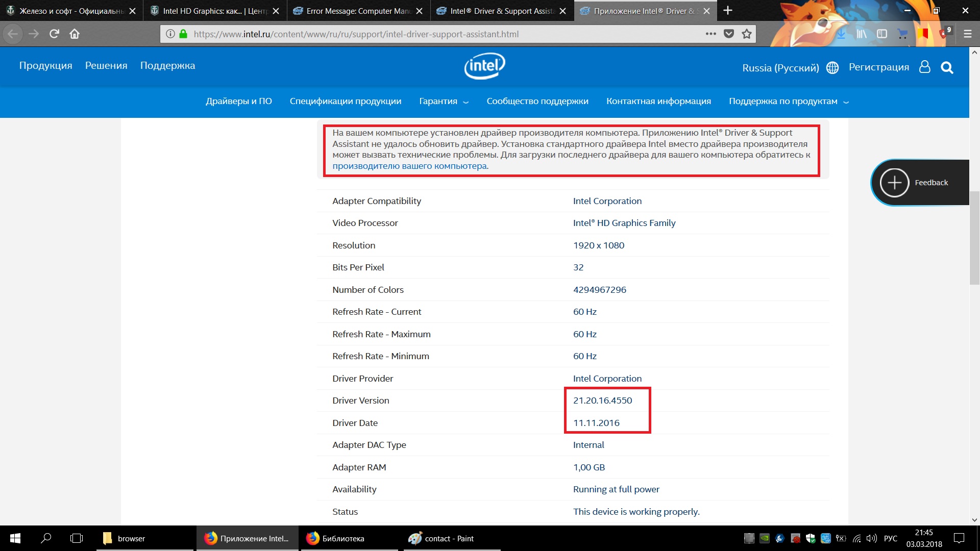This screenshot has width=980, height=551.
Task: Switch to Intel Driver & Support Assistant tab
Action: [502, 11]
